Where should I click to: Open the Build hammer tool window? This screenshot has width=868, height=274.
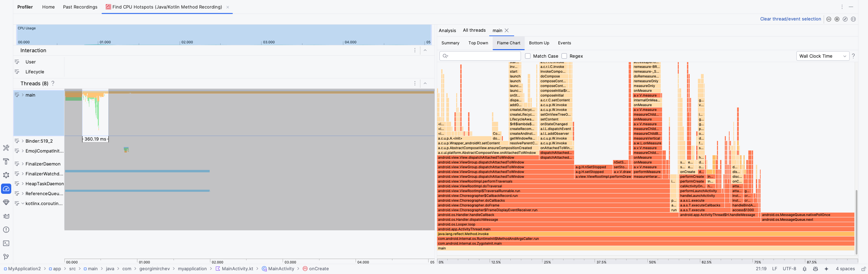(x=6, y=161)
